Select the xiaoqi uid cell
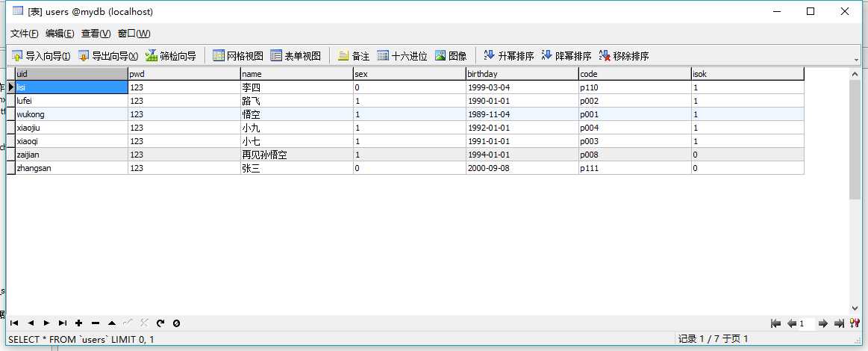Screen dimensions: 868x351 coord(72,141)
